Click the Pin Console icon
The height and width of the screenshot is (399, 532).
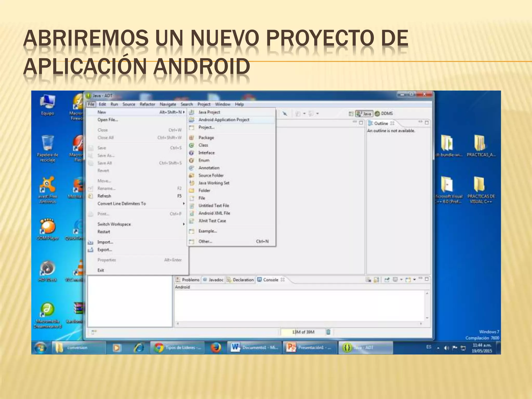tap(387, 280)
